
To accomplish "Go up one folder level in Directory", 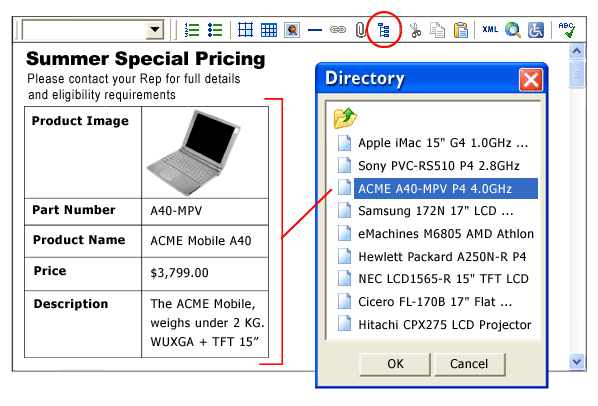I will 345,118.
